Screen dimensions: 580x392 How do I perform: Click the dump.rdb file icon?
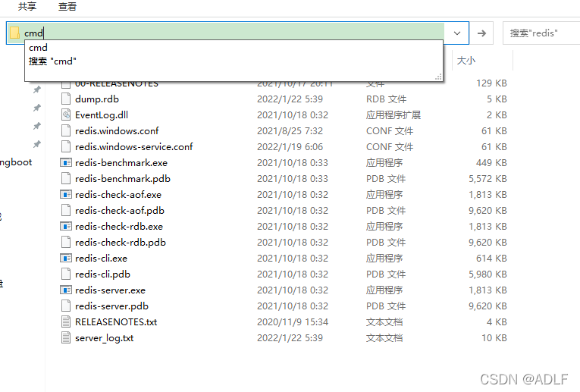pos(66,99)
